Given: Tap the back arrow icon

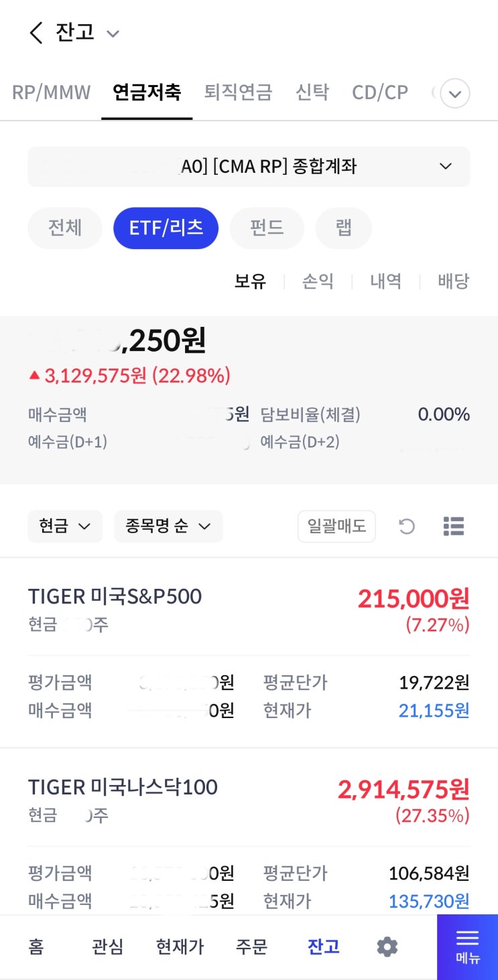Looking at the screenshot, I should [x=36, y=32].
